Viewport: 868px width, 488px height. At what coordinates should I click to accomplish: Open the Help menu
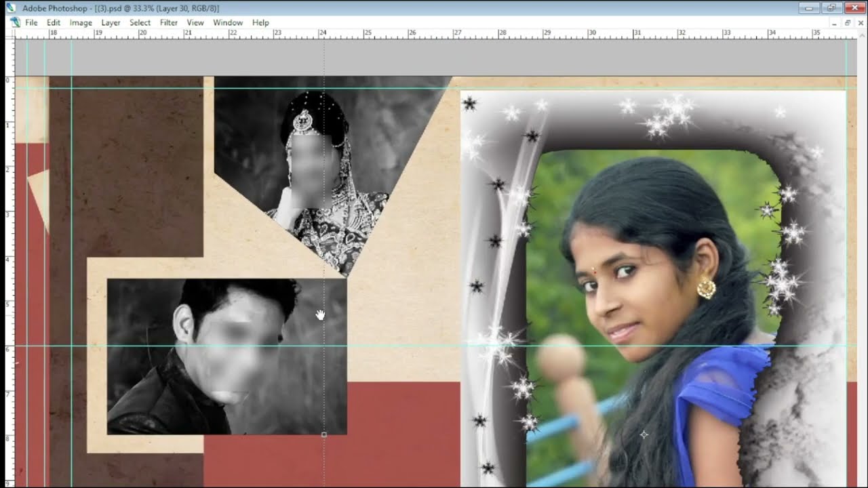pyautogui.click(x=261, y=22)
